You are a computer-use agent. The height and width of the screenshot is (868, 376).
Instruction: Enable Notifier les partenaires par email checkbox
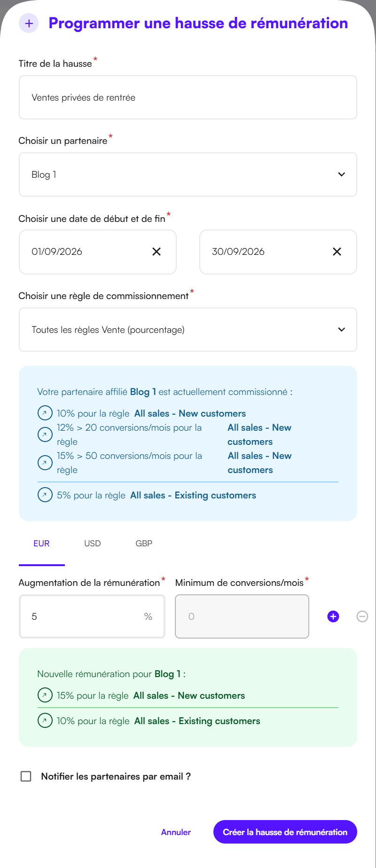click(x=26, y=776)
